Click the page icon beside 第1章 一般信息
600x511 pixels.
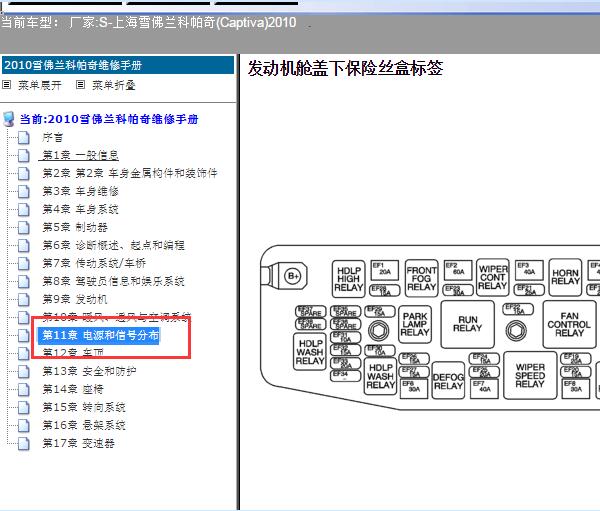click(x=24, y=155)
